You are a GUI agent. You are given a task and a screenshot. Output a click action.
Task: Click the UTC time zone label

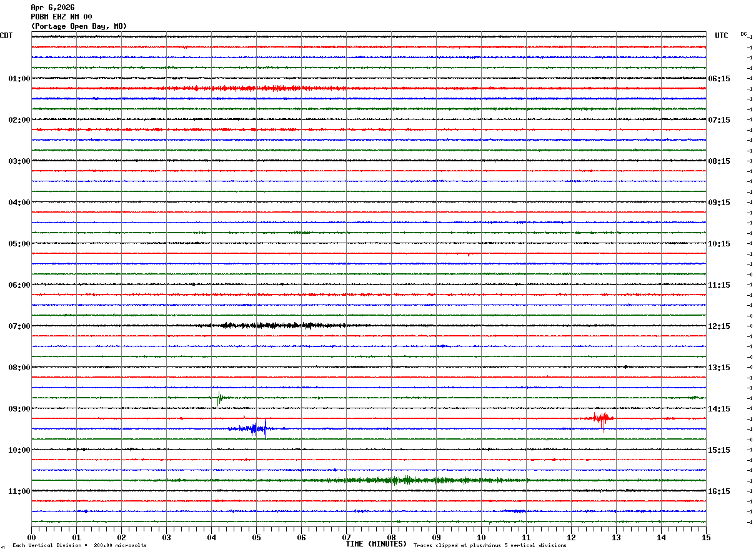click(722, 36)
